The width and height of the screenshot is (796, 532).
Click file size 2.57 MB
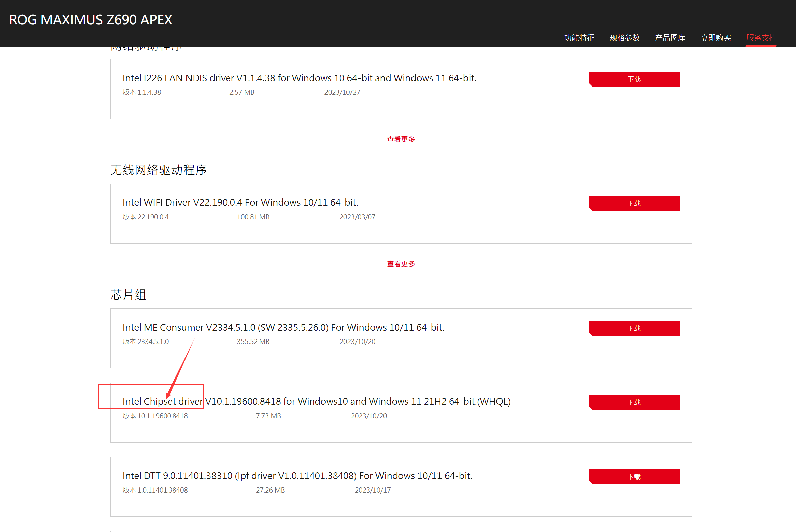pyautogui.click(x=242, y=92)
